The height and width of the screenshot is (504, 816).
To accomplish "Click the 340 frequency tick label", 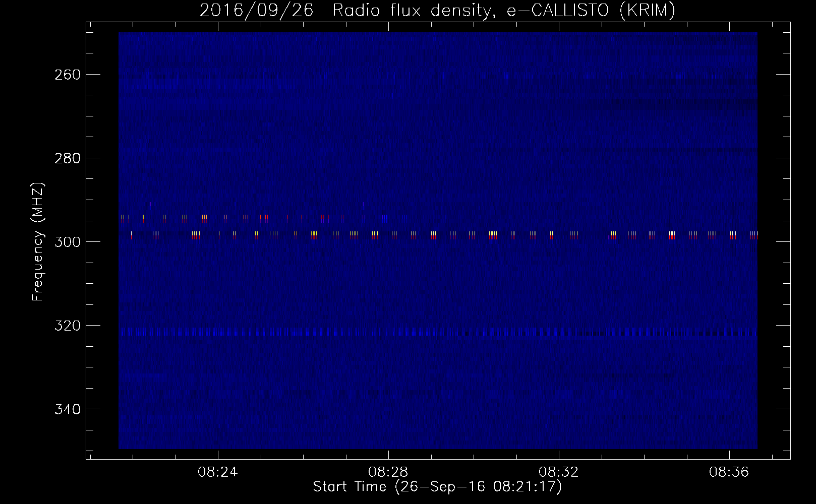I will point(67,409).
